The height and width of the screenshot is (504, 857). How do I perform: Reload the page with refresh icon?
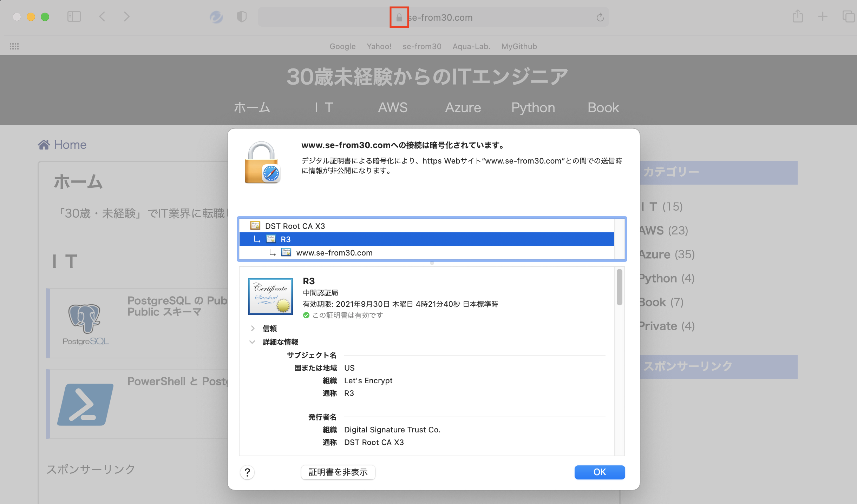click(600, 17)
